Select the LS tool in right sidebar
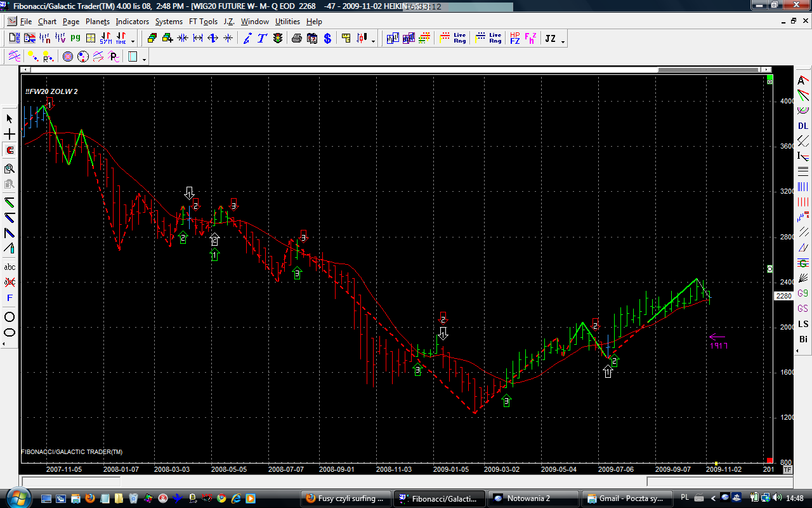This screenshot has height=508, width=812. click(x=803, y=324)
